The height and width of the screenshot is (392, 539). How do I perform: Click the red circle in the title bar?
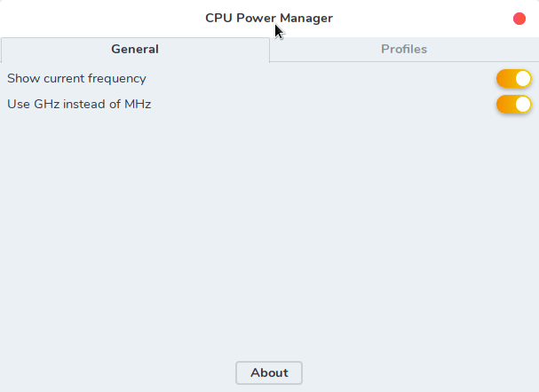tap(519, 19)
